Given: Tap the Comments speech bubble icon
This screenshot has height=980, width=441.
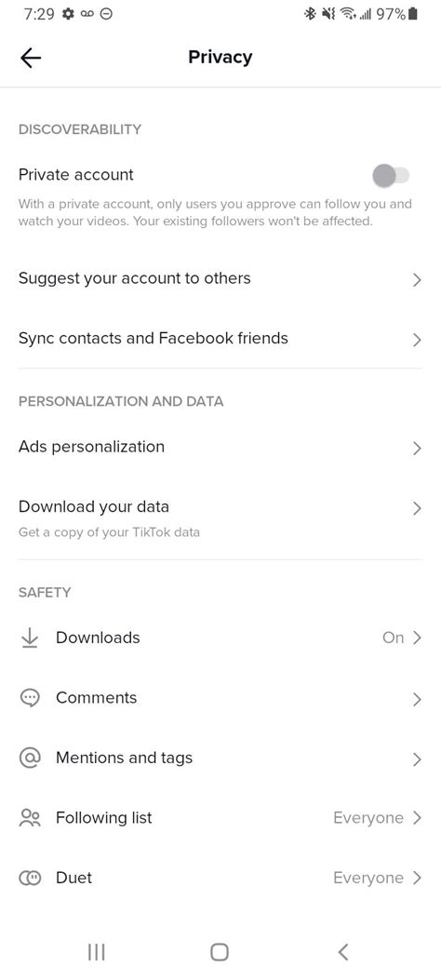Looking at the screenshot, I should [x=30, y=698].
